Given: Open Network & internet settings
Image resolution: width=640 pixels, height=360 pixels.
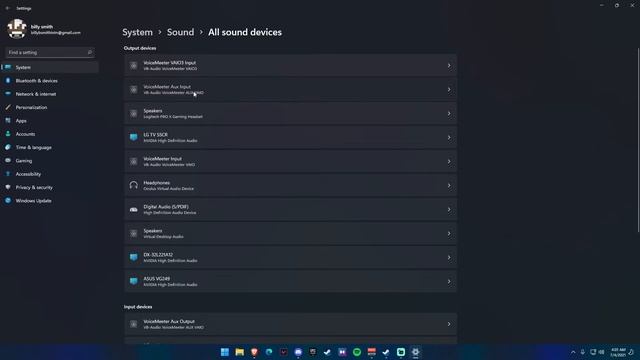Looking at the screenshot, I should point(50,94).
